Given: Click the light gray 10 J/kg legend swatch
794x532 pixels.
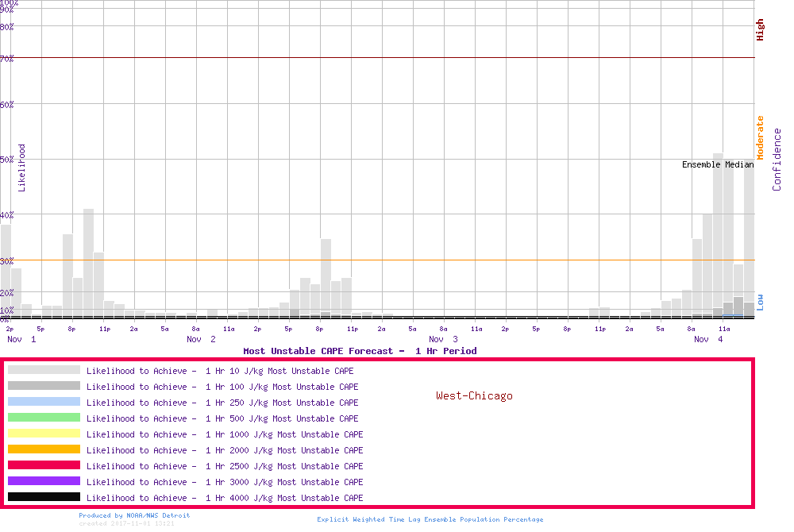Looking at the screenshot, I should coord(44,370).
